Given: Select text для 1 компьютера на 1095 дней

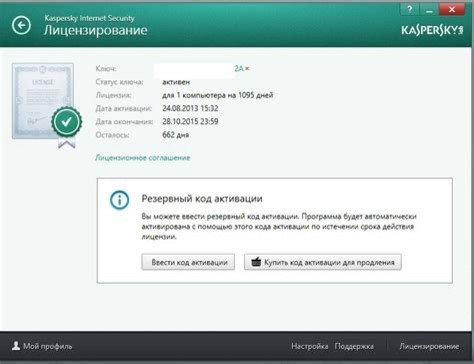Looking at the screenshot, I should pos(218,95).
